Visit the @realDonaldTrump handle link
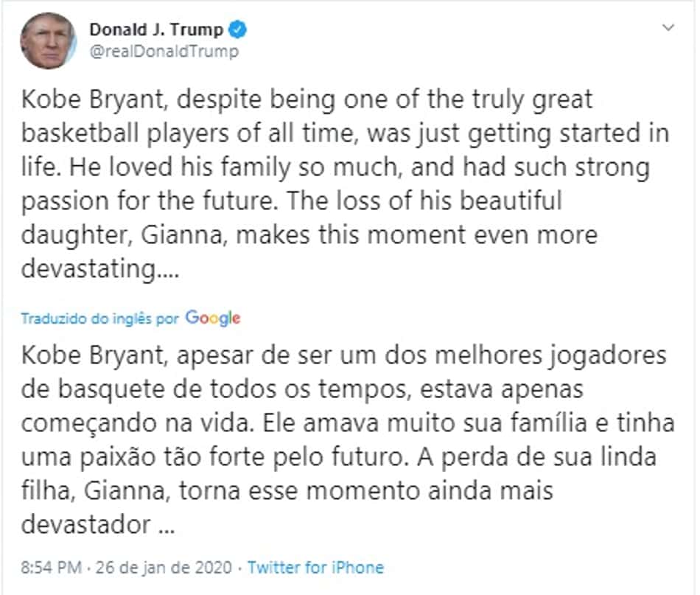 [x=164, y=52]
